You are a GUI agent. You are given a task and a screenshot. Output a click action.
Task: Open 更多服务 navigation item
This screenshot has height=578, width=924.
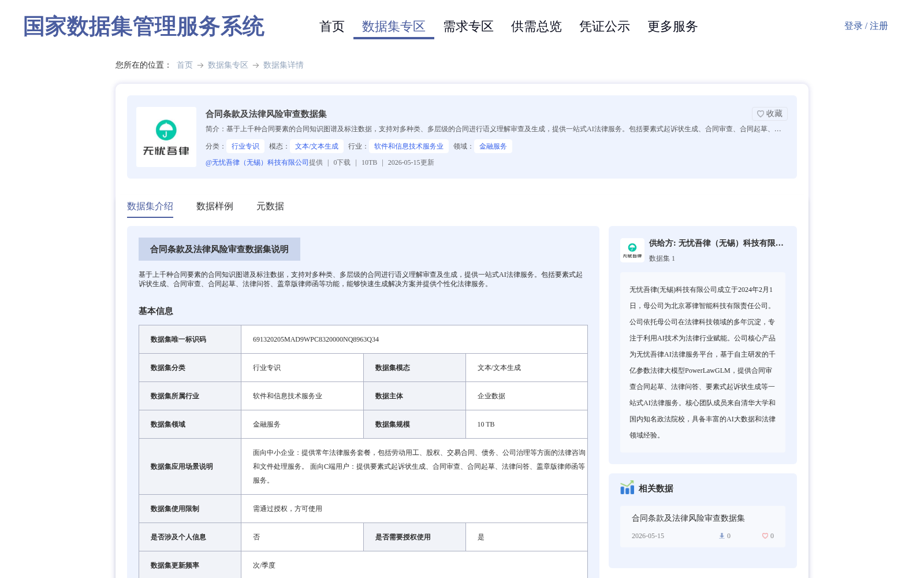tap(673, 27)
